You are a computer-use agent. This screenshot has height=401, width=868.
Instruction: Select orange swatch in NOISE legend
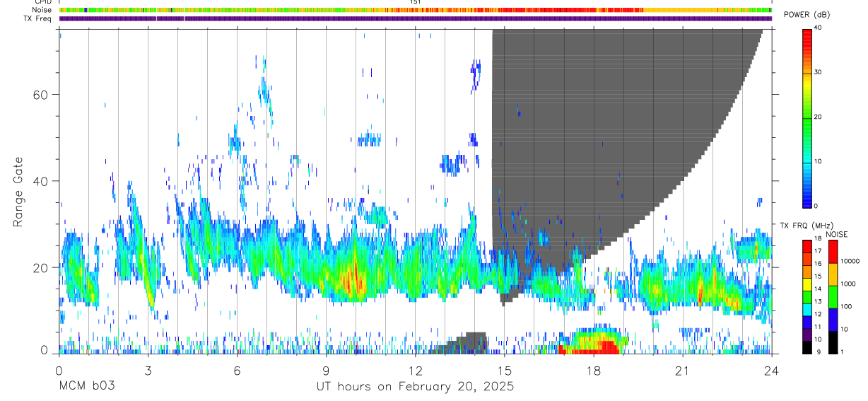tap(832, 274)
